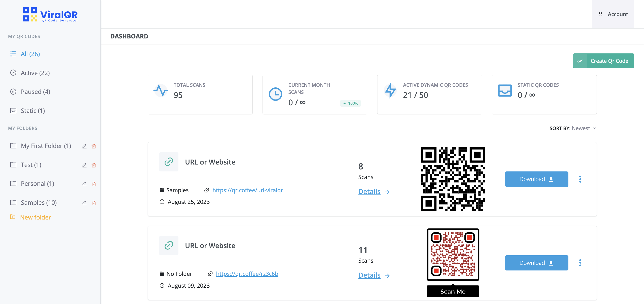The image size is (644, 304).
Task: Show Active (22) QR codes
Action: tap(35, 73)
